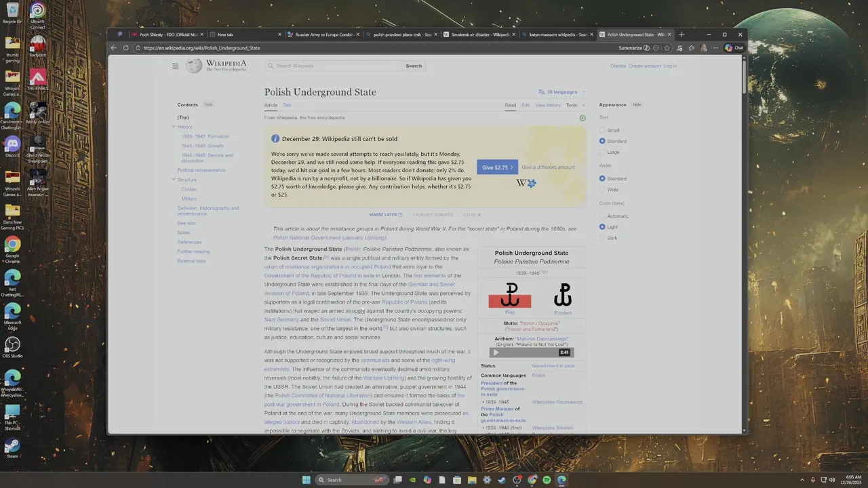
Task: Open the Tools dropdown menu
Action: 574,105
